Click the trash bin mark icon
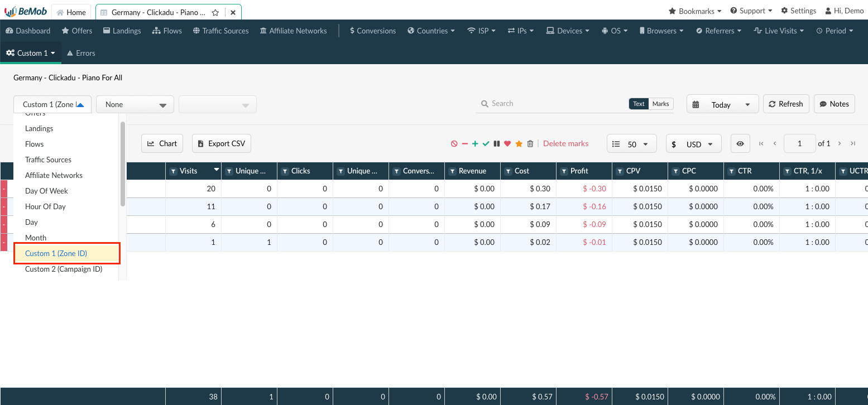Image resolution: width=868 pixels, height=405 pixels. [530, 144]
